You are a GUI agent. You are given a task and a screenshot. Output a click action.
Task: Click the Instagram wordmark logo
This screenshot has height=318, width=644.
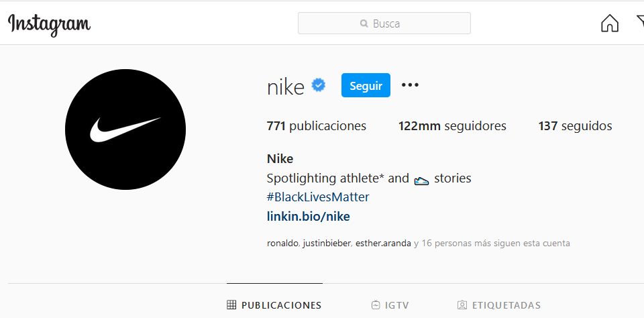point(49,24)
